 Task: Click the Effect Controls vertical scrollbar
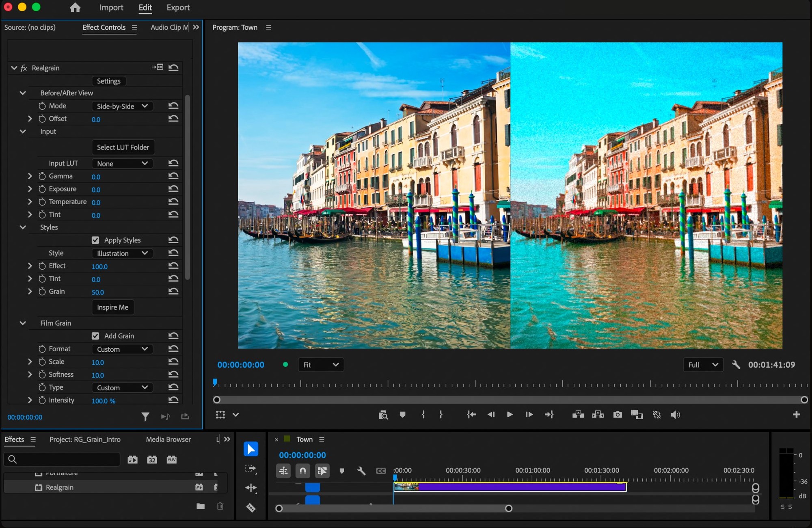tap(188, 187)
